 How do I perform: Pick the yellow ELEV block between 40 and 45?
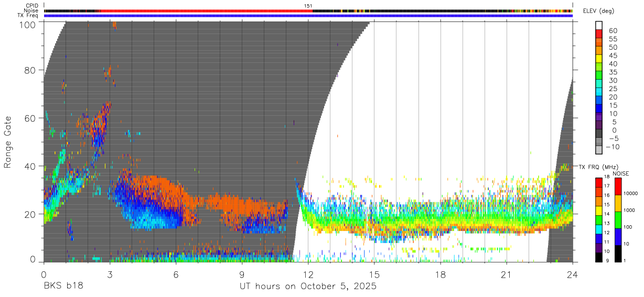pos(599,59)
